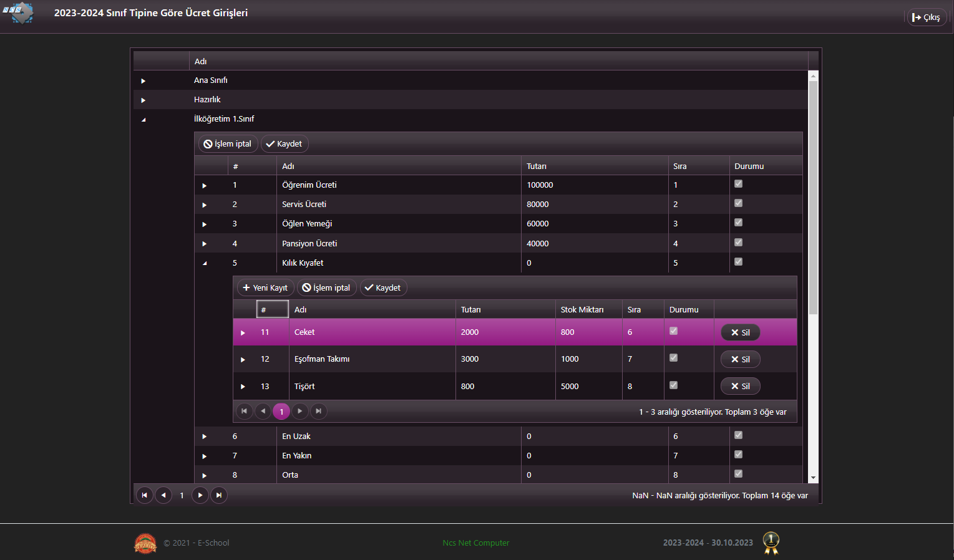The width and height of the screenshot is (954, 560).
Task: Click the app logo in top-left corner
Action: pyautogui.click(x=19, y=12)
